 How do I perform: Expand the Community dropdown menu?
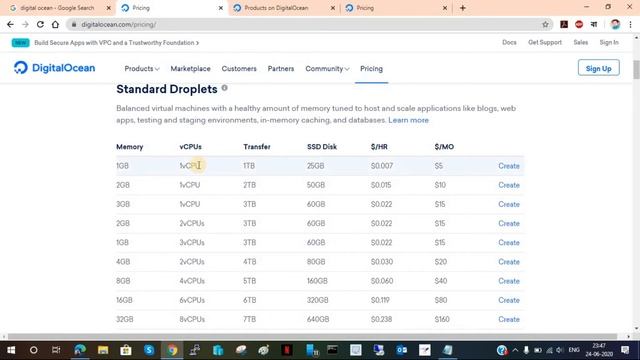tap(327, 69)
